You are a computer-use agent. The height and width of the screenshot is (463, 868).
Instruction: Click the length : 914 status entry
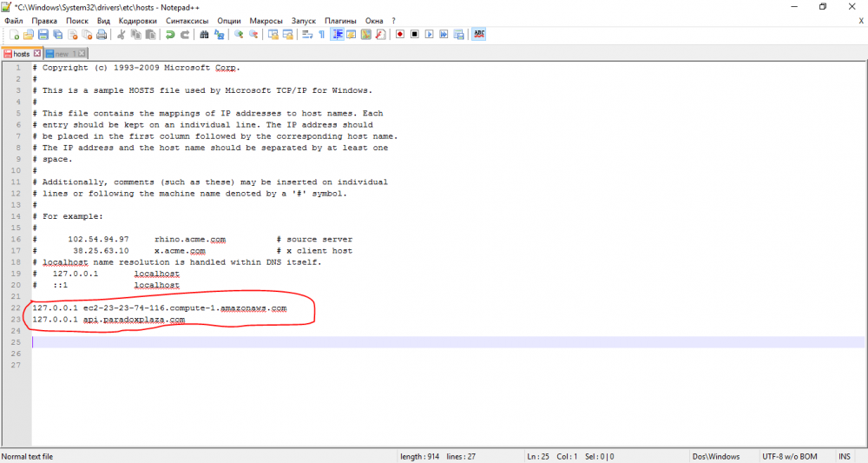(x=419, y=456)
